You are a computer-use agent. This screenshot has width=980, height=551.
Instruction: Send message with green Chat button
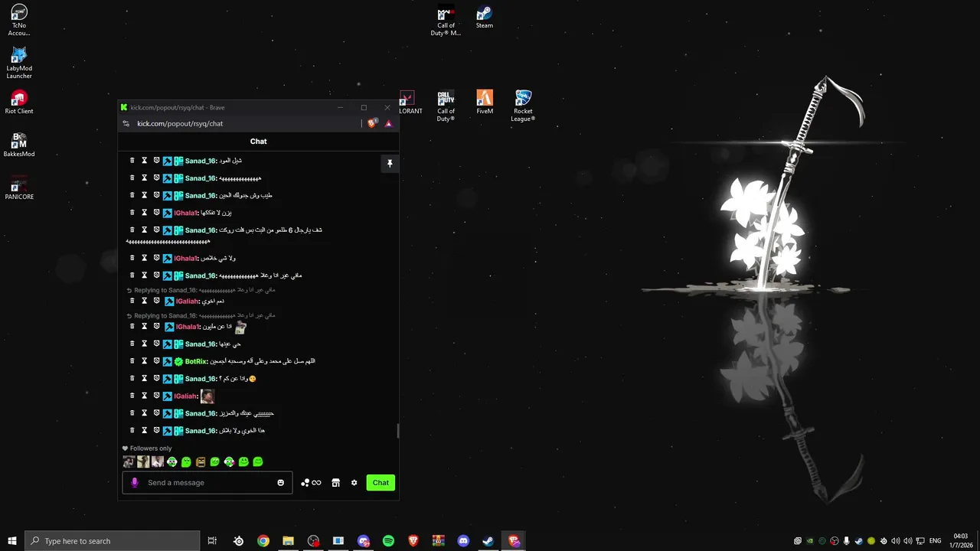(381, 483)
